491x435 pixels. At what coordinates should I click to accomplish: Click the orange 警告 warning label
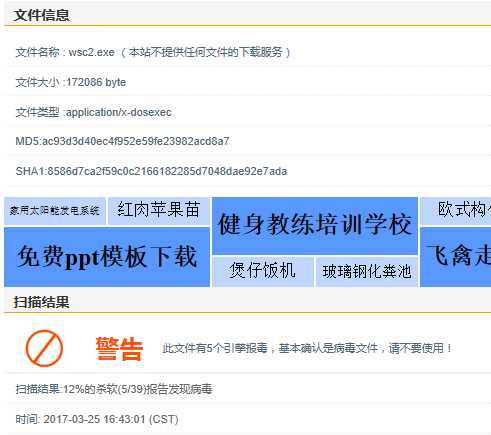(x=119, y=349)
